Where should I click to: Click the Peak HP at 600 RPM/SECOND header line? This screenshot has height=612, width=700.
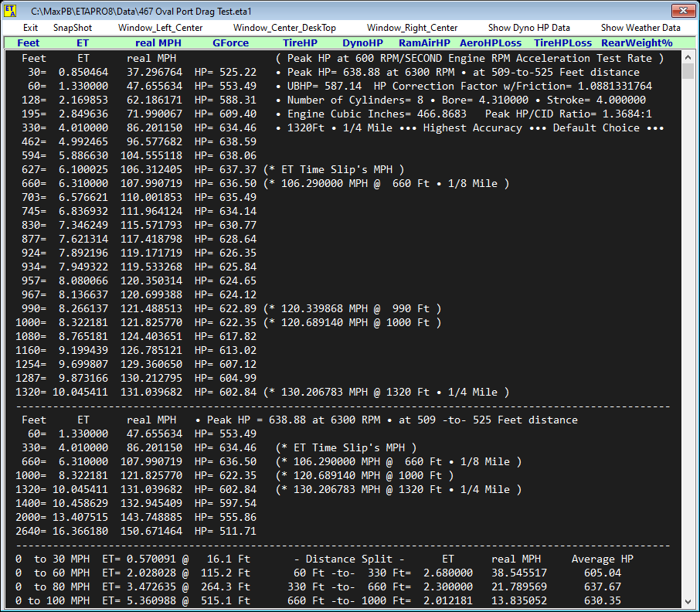(470, 59)
